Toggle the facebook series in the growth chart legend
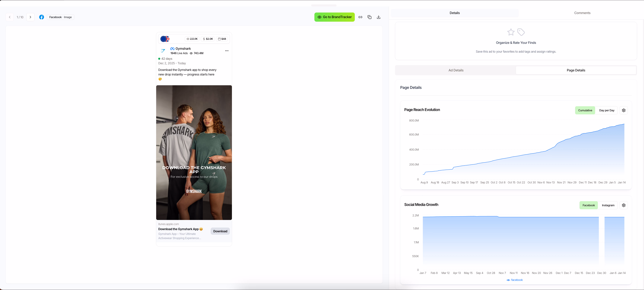Screen dimensions: 644x290 point(515,280)
